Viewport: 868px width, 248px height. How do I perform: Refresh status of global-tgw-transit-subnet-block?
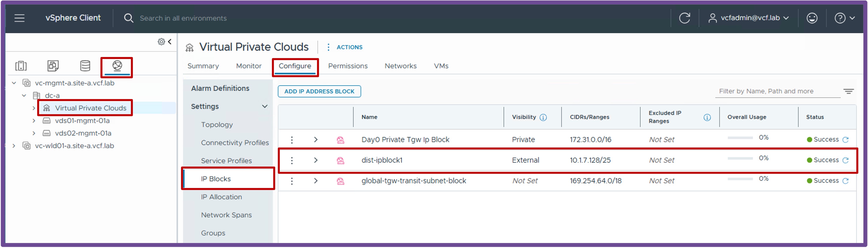tap(845, 181)
